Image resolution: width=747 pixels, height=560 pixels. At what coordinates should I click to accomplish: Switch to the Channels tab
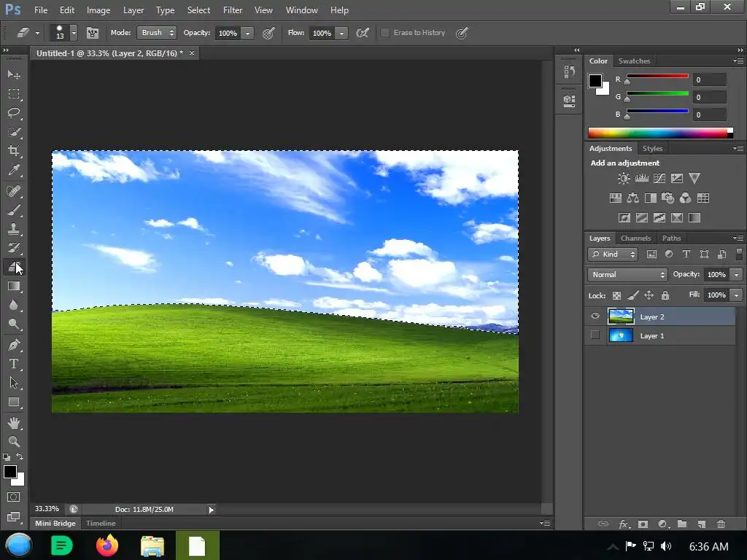(635, 238)
